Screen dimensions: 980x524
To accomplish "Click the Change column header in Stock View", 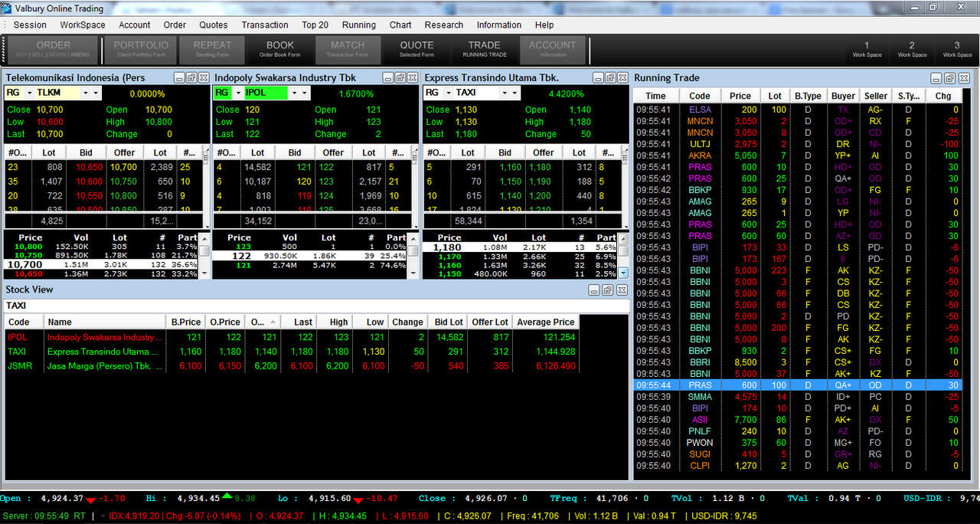I will point(407,322).
